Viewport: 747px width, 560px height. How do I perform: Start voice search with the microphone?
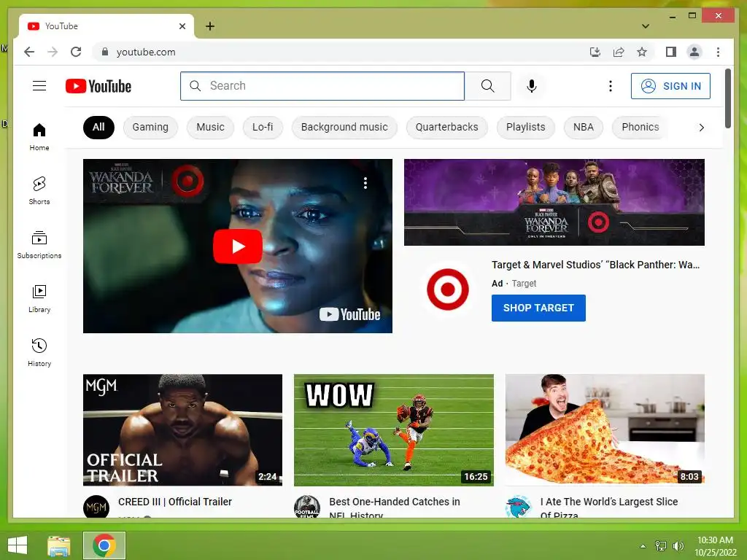(x=532, y=86)
